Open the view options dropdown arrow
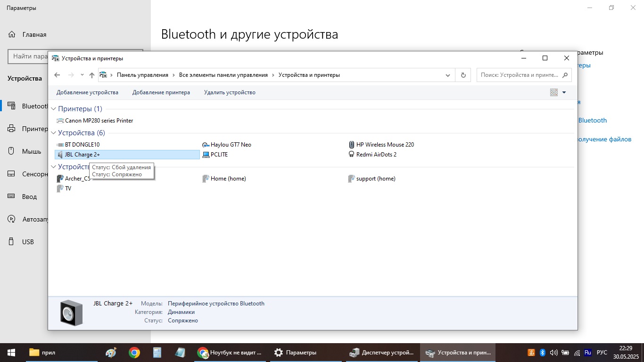Viewport: 644px width, 362px height. point(564,92)
